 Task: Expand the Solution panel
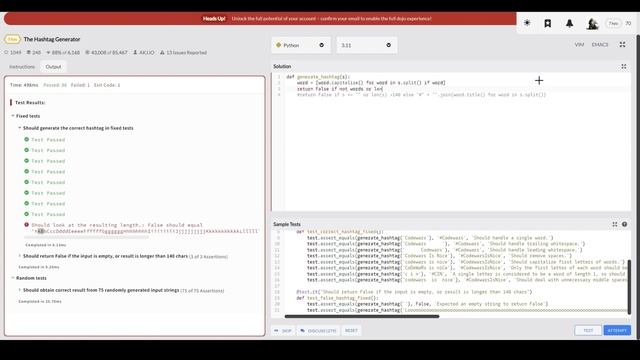click(624, 67)
